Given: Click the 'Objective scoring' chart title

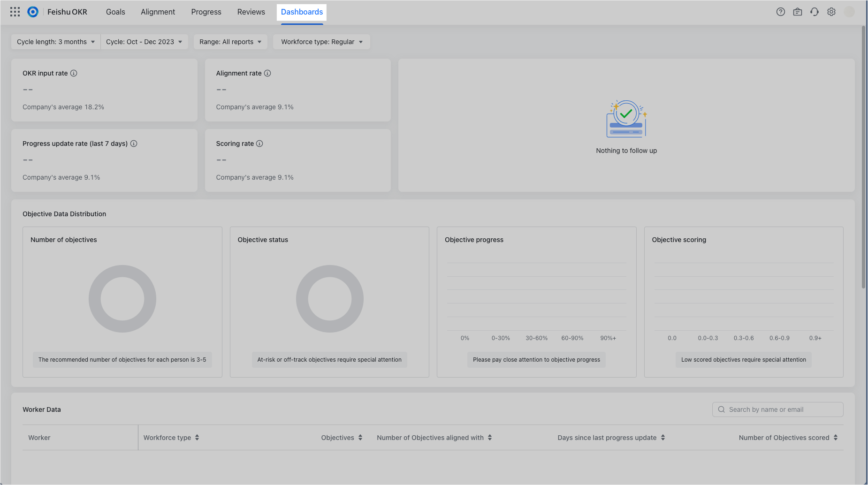Looking at the screenshot, I should [679, 240].
